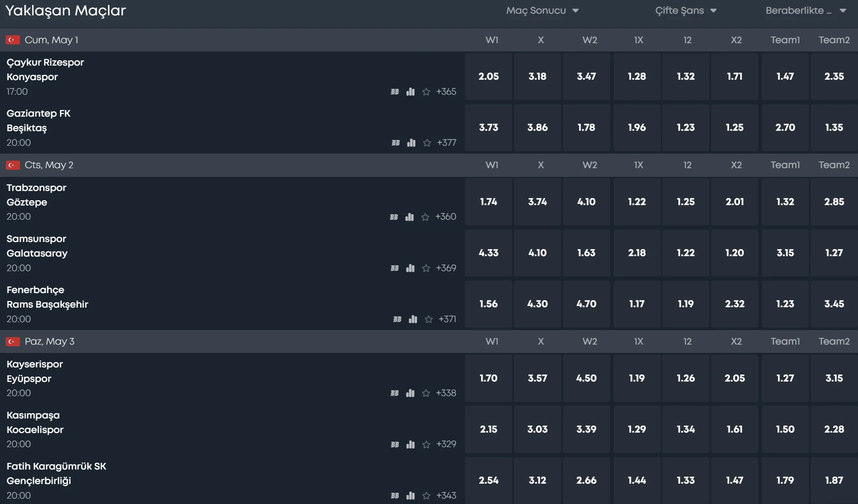The width and height of the screenshot is (858, 504).
Task: Select draw odds 3.86 for Gaziantep FK–Beşiktaş
Action: click(538, 127)
